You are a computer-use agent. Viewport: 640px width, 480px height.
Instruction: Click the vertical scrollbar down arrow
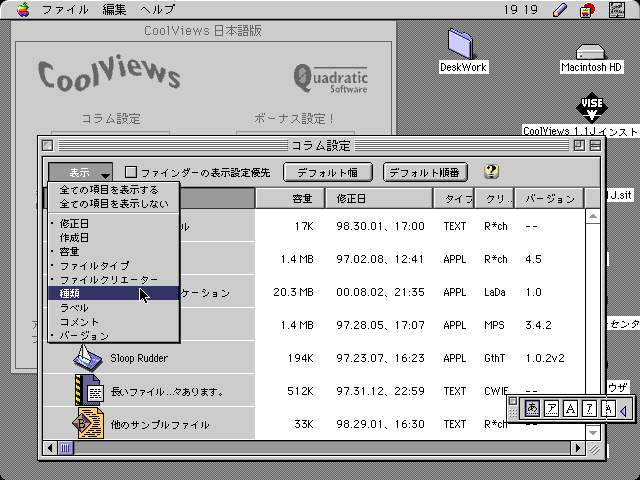click(593, 433)
